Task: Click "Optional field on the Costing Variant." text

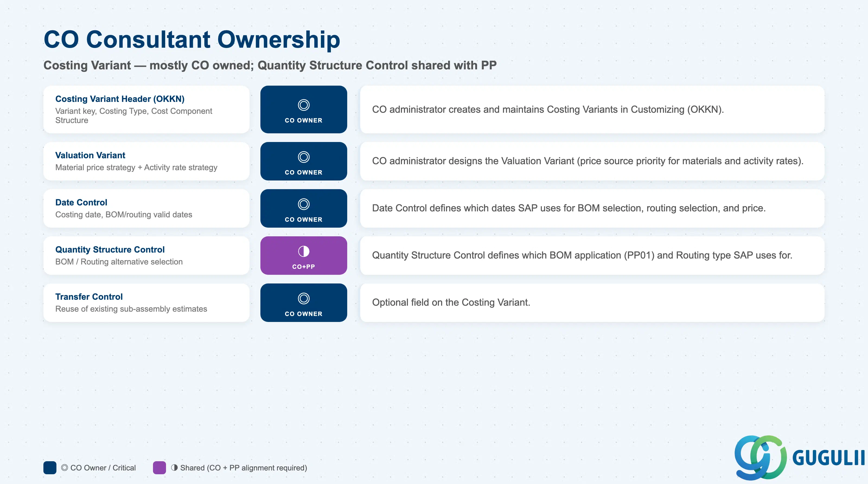Action: coord(451,302)
